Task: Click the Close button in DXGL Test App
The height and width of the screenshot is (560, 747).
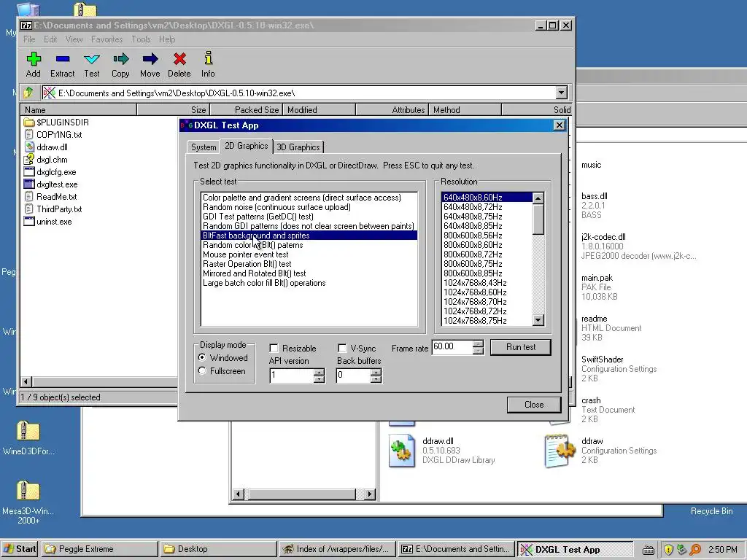Action: (x=534, y=404)
